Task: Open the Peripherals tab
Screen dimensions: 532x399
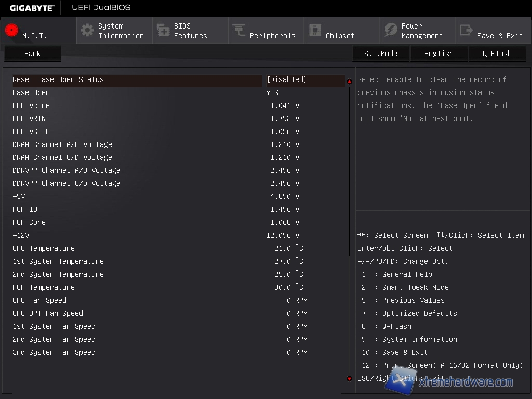Action: click(272, 36)
